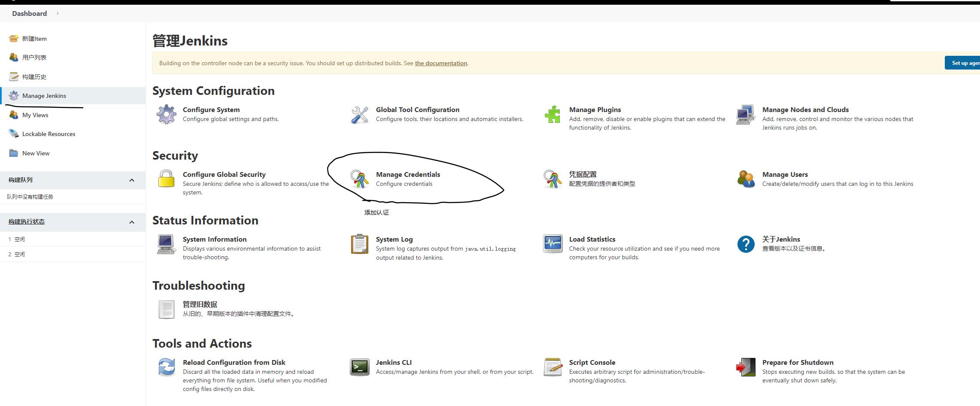980x406 pixels.
Task: Click the Manage Nodes and Clouds computer icon
Action: 746,115
